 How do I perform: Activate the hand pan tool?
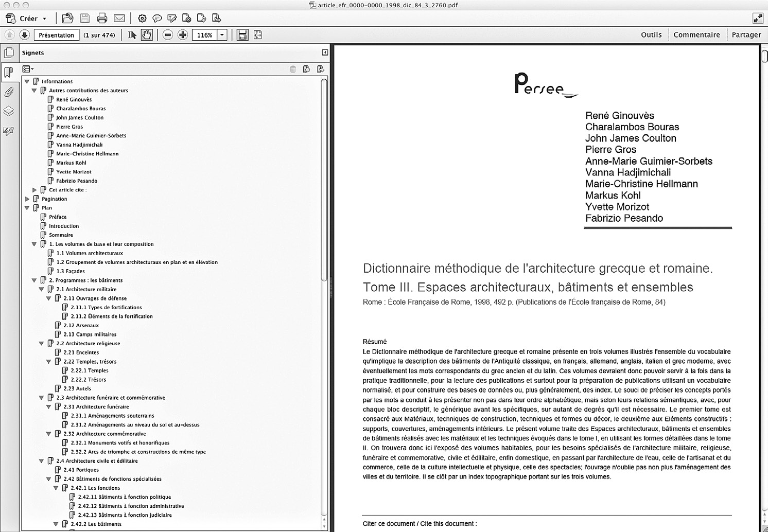tap(147, 35)
